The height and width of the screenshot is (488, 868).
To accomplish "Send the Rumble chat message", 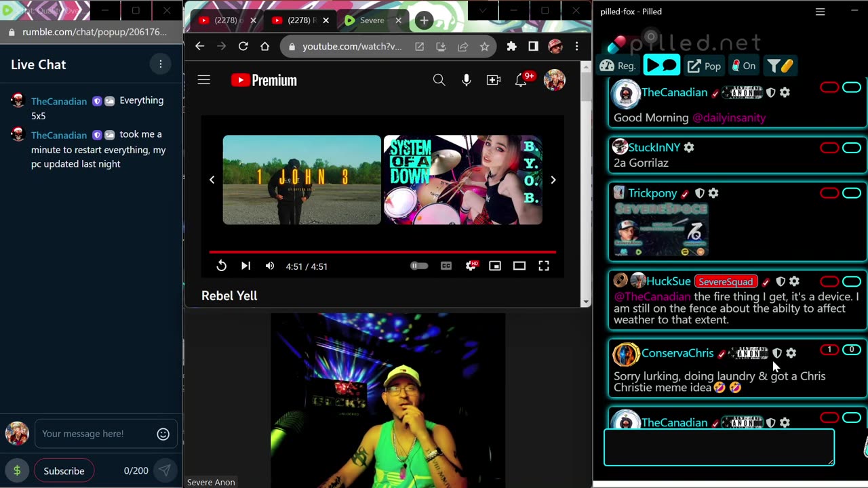I will click(165, 470).
